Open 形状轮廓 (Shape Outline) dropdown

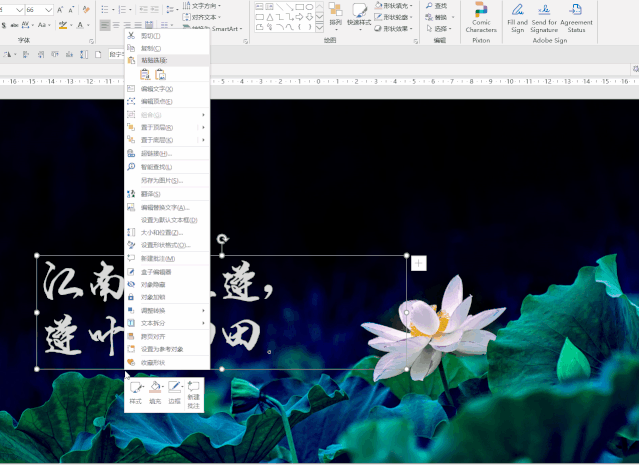[x=394, y=17]
